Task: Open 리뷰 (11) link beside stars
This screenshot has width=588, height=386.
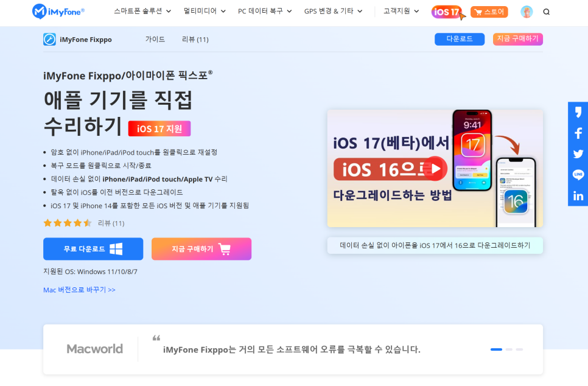Action: tap(111, 223)
